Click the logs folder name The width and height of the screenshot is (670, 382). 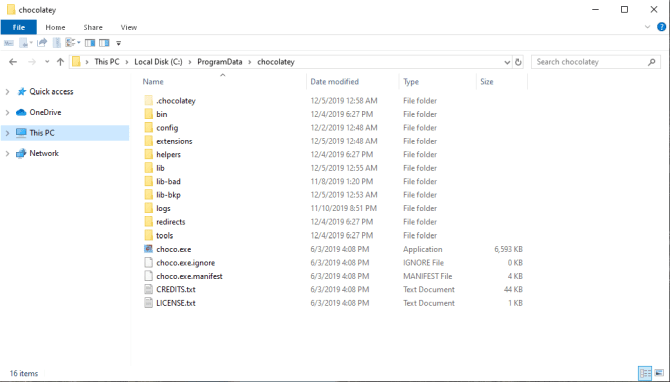click(x=163, y=209)
